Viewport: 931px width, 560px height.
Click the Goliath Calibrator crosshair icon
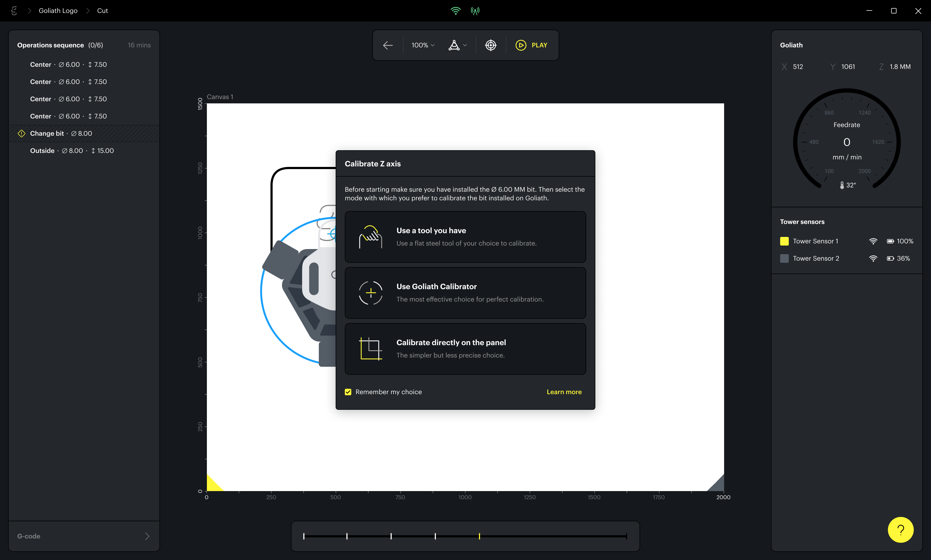(x=370, y=293)
